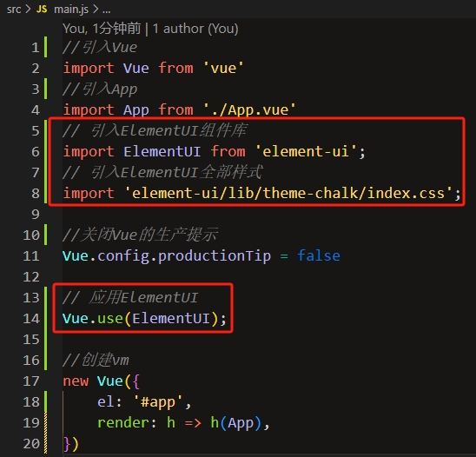Screen dimensions: 476x457
Task: Click the 'import' keyword on line 8
Action: point(89,193)
